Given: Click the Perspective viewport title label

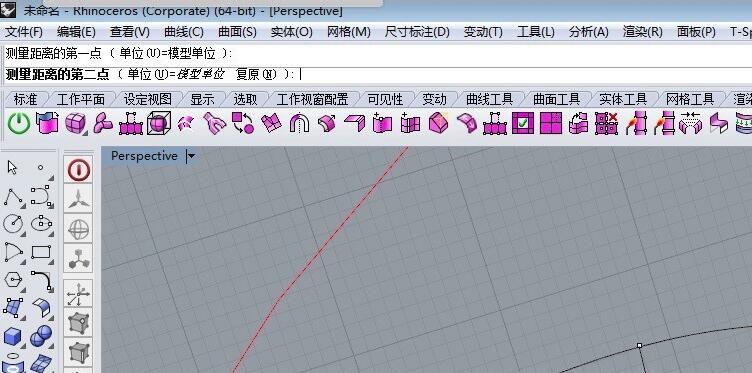Looking at the screenshot, I should [x=144, y=156].
